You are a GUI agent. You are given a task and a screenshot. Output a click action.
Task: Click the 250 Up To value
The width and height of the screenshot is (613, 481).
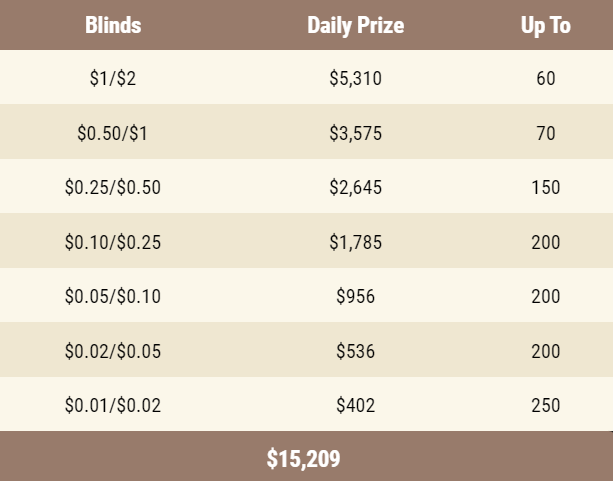point(546,405)
